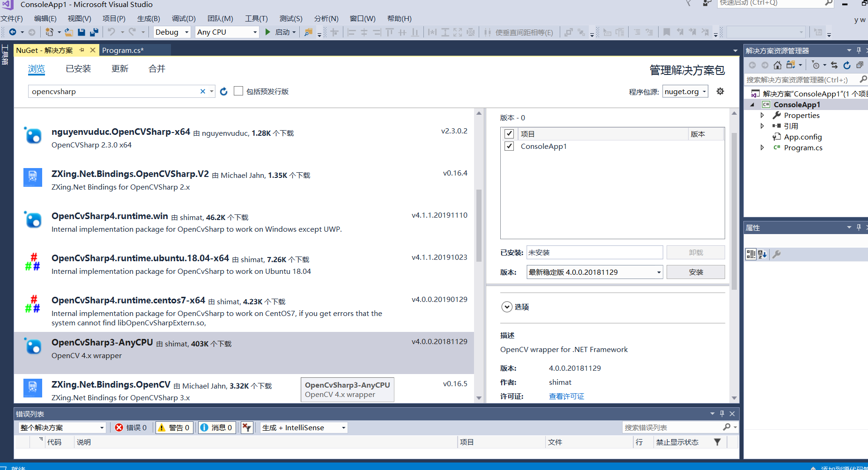This screenshot has height=470, width=868.
Task: Expand Program.cs node in Solution Explorer
Action: pyautogui.click(x=762, y=147)
